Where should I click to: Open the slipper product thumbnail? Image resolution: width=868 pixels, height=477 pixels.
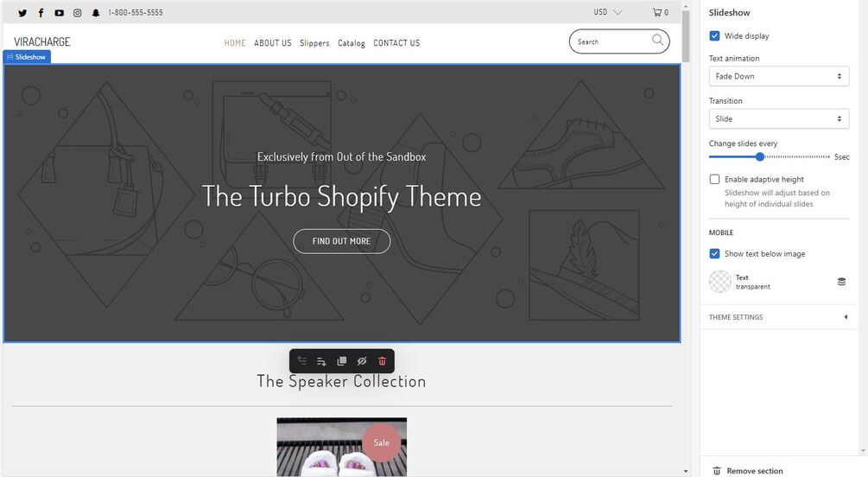pyautogui.click(x=341, y=447)
